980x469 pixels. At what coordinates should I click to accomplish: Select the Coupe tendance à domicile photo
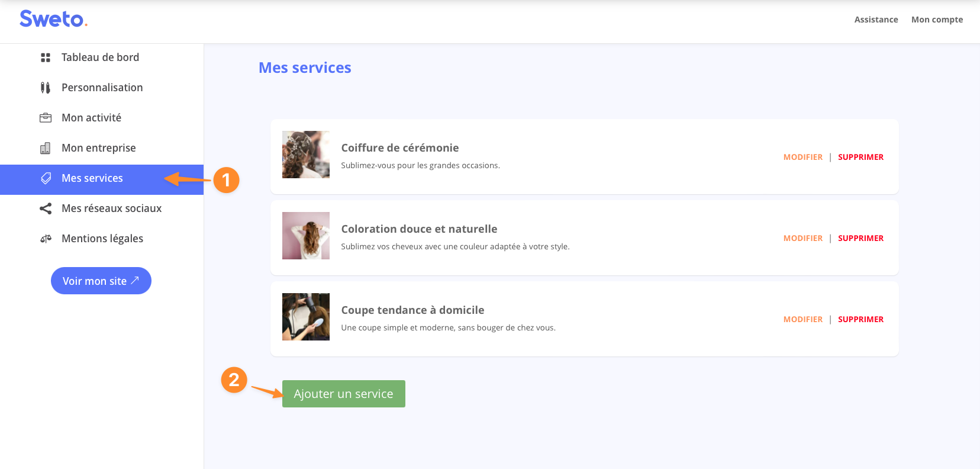306,317
